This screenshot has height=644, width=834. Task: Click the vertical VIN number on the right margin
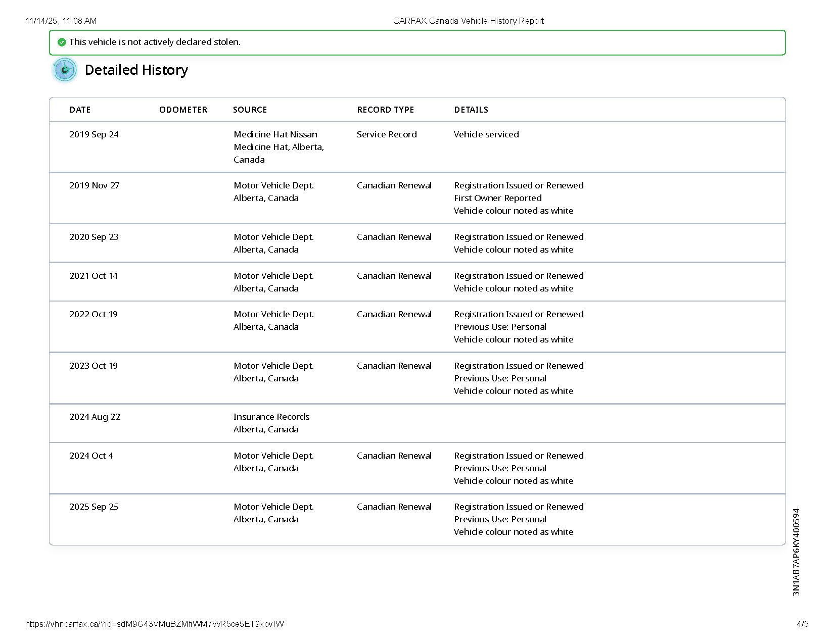796,552
